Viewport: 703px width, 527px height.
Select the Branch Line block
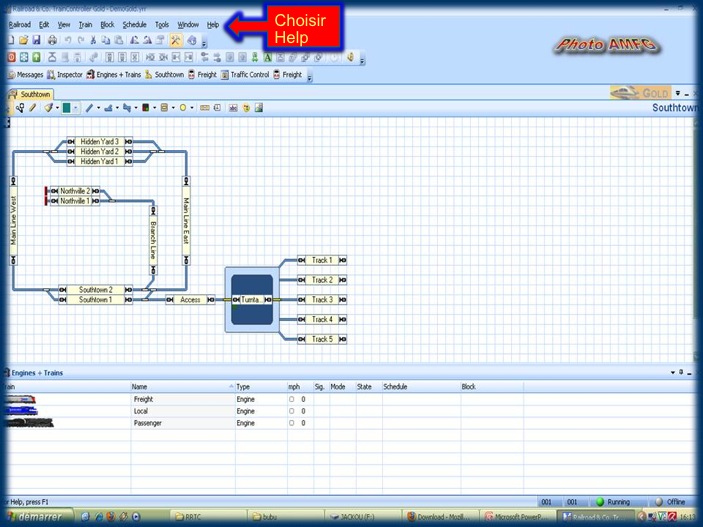click(153, 240)
